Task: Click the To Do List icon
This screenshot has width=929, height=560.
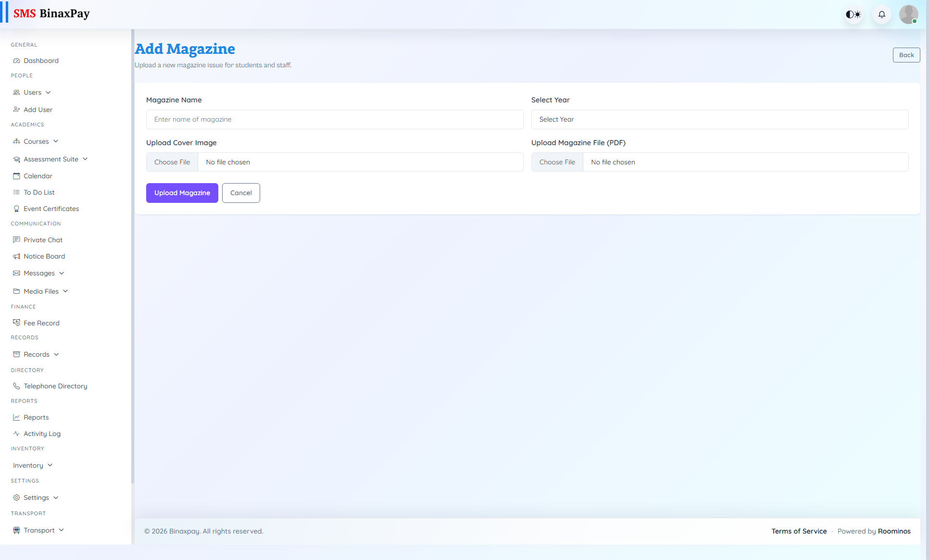Action: tap(16, 192)
